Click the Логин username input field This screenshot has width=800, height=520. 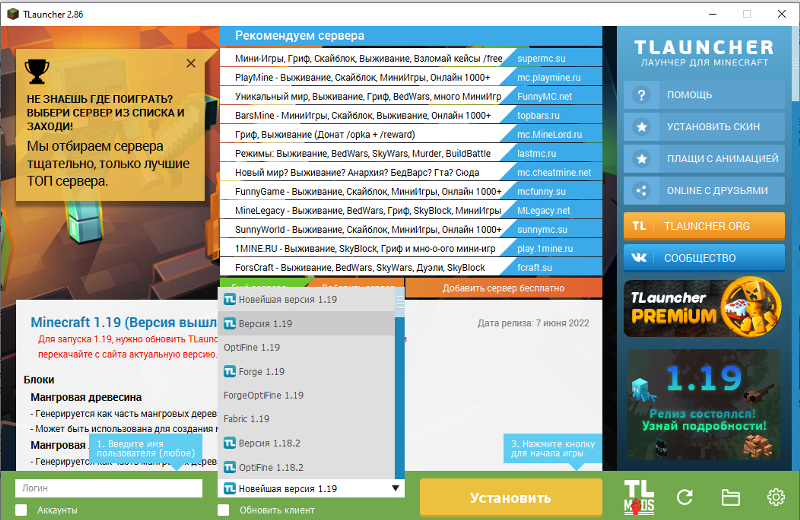click(108, 489)
